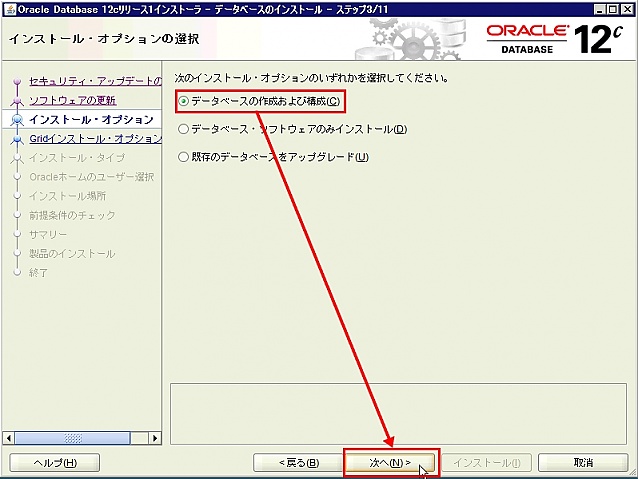Close the installer window
638x479 pixels.
(627, 9)
